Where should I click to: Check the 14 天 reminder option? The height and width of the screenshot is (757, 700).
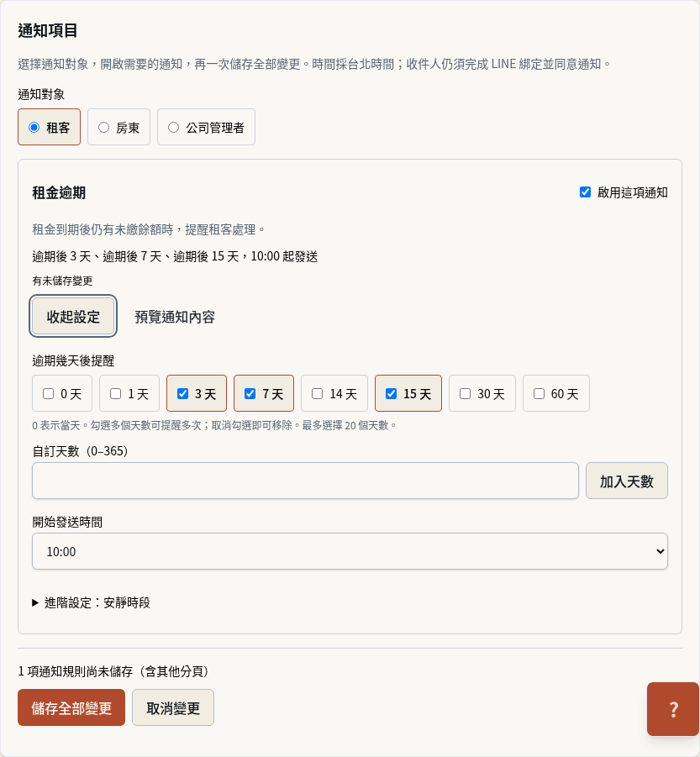coord(334,393)
